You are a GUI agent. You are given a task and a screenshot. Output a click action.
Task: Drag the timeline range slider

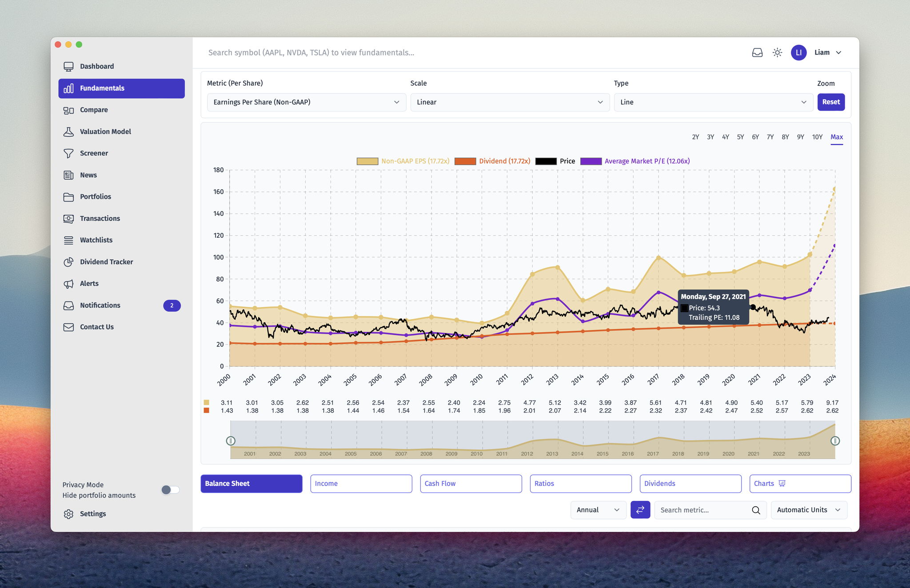click(231, 440)
